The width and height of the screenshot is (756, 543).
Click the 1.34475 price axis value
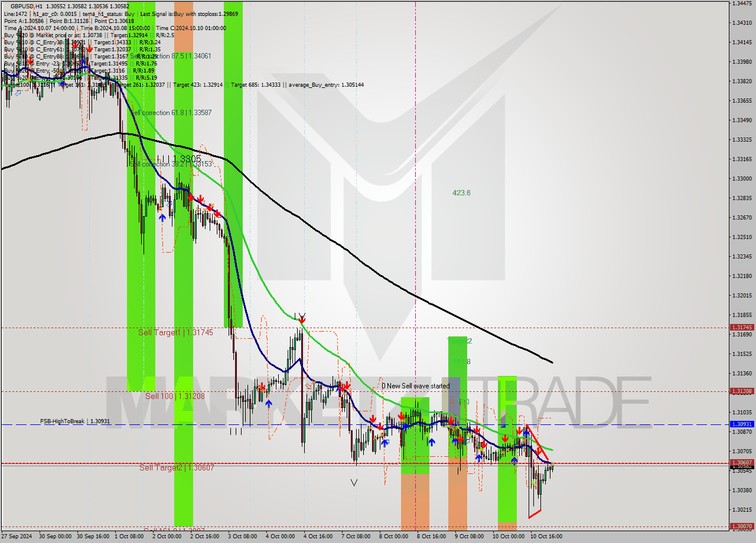(x=742, y=3)
